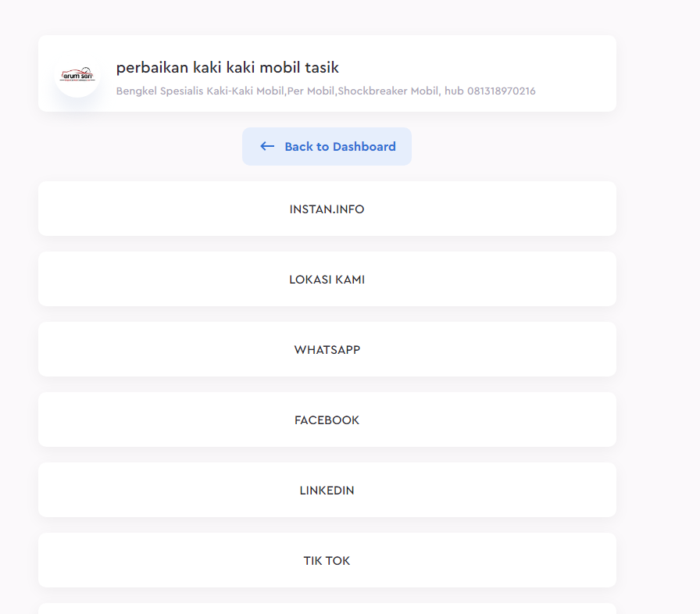Viewport: 700px width, 614px height.
Task: Open the LINKEDIN link card
Action: (x=327, y=490)
